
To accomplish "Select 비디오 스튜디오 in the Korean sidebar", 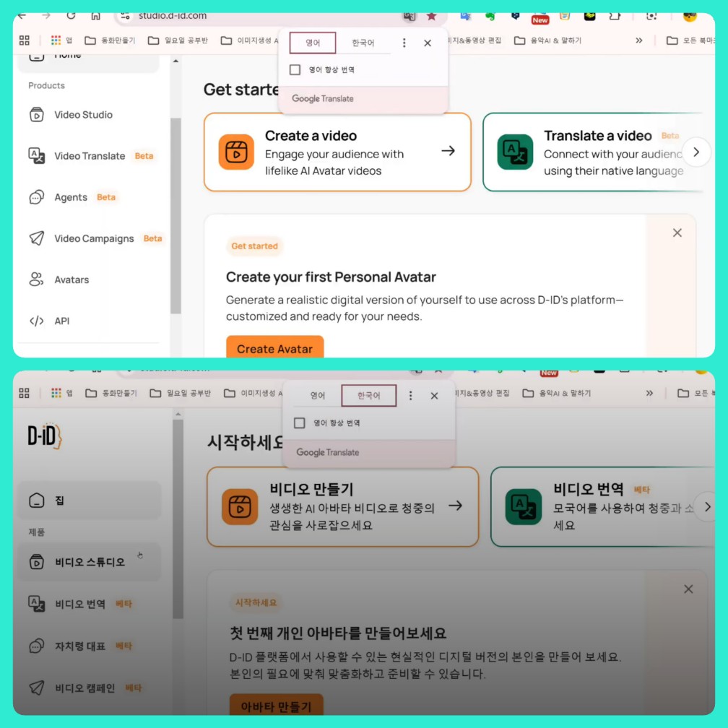I will point(90,562).
